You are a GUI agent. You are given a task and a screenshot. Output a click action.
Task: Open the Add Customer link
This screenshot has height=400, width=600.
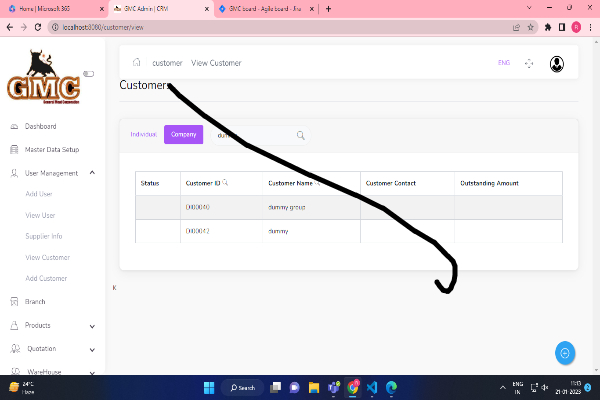click(x=45, y=278)
